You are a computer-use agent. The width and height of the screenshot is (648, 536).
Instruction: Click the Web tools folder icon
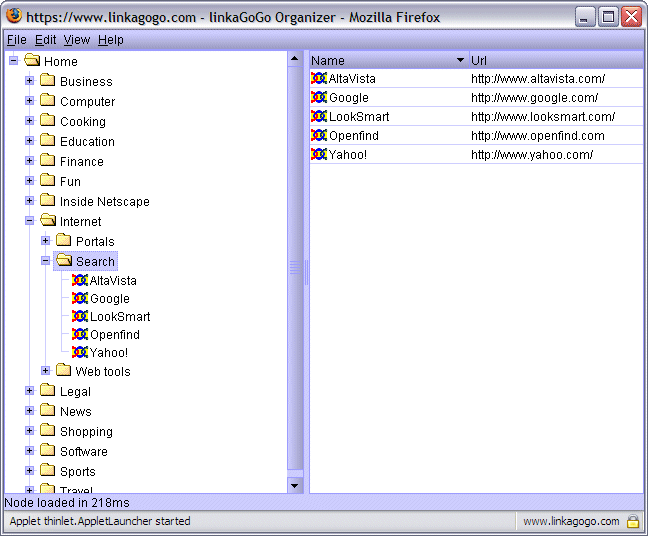[64, 370]
